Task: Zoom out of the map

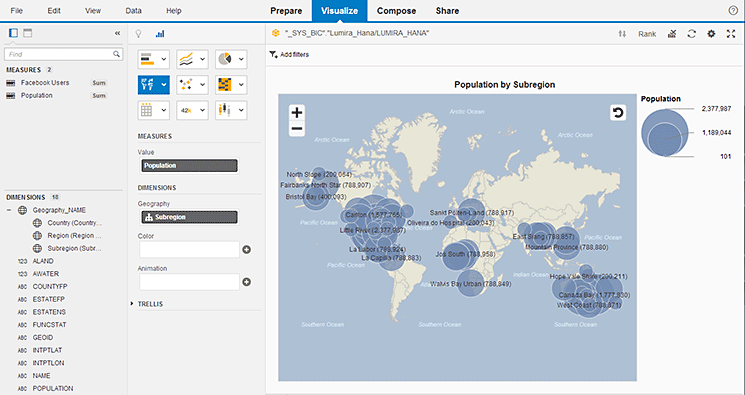Action: [297, 129]
